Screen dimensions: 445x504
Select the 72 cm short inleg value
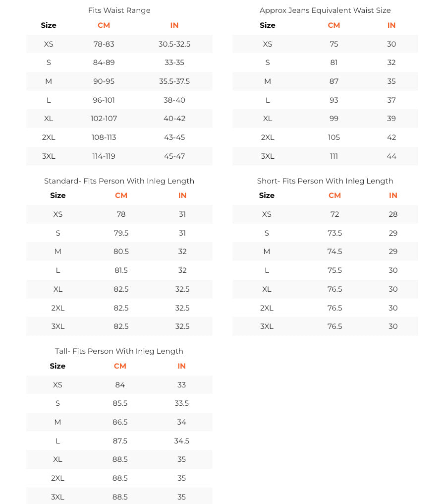tap(334, 214)
